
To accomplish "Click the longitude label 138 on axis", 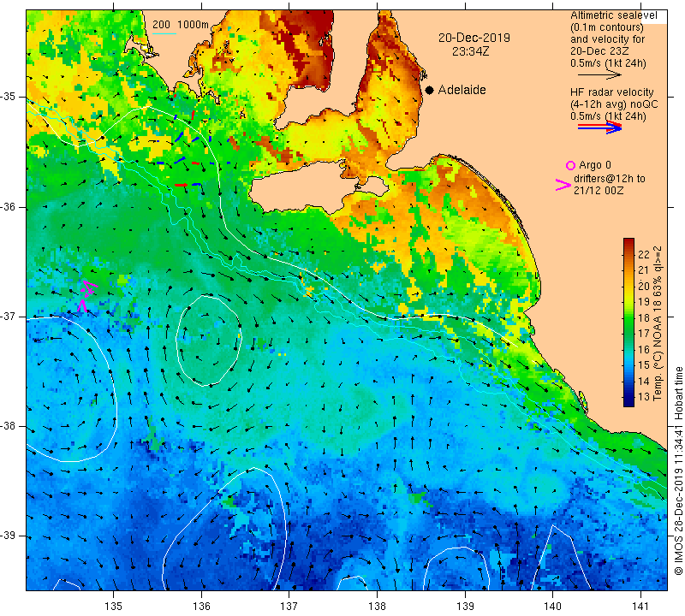I will pyautogui.click(x=377, y=607).
